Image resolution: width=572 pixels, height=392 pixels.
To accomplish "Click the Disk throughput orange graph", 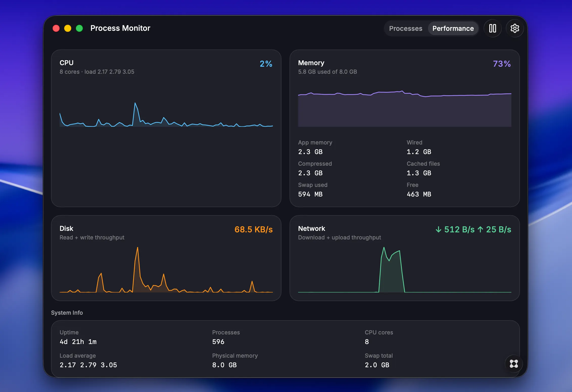I will (x=166, y=270).
